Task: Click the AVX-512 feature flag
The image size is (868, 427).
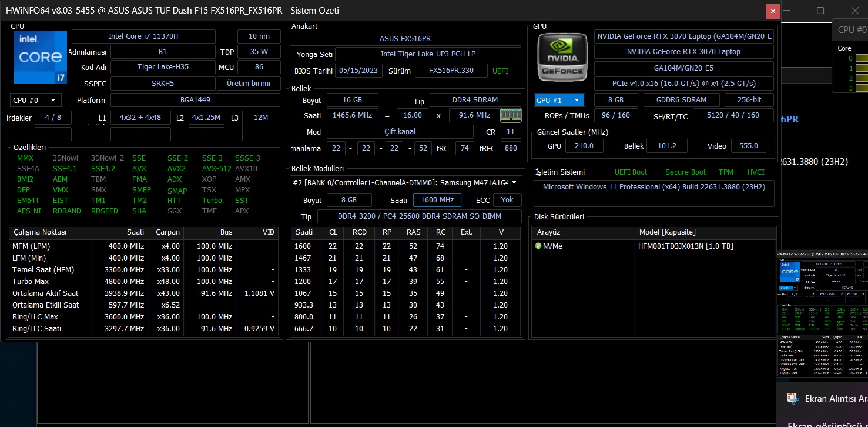Action: (x=217, y=169)
